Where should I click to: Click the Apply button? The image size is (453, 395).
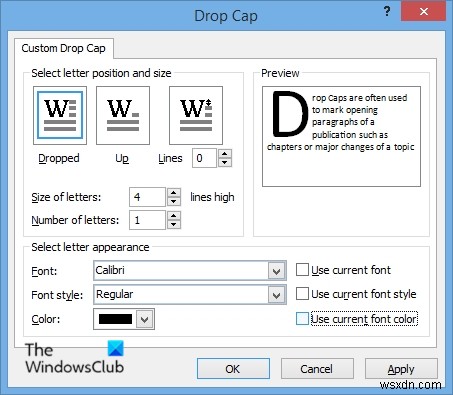coord(401,369)
